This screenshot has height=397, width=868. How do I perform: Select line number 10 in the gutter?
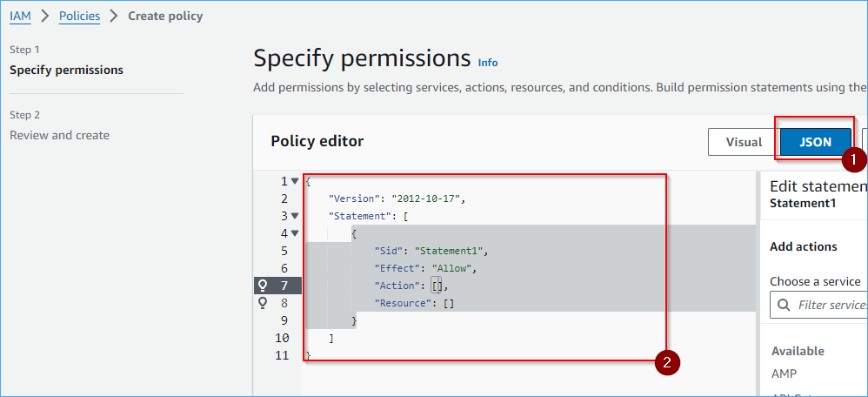click(282, 338)
